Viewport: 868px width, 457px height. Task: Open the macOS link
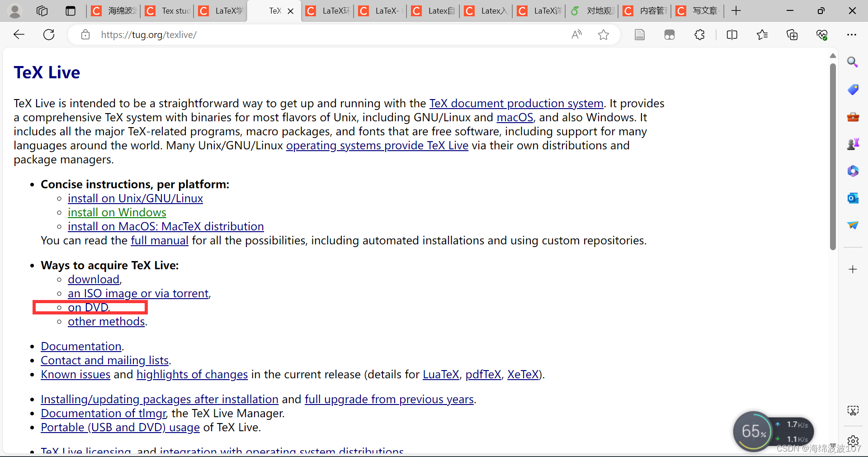pos(515,117)
